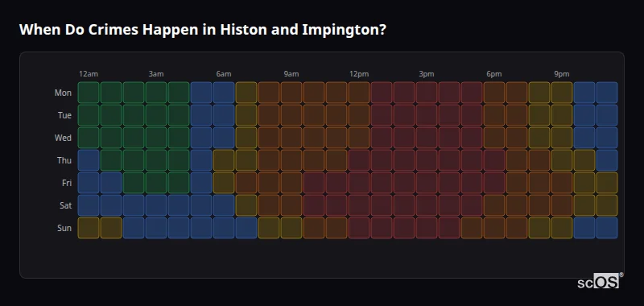The height and width of the screenshot is (306, 644).
Task: Click the 6am hour label
Action: (x=224, y=74)
